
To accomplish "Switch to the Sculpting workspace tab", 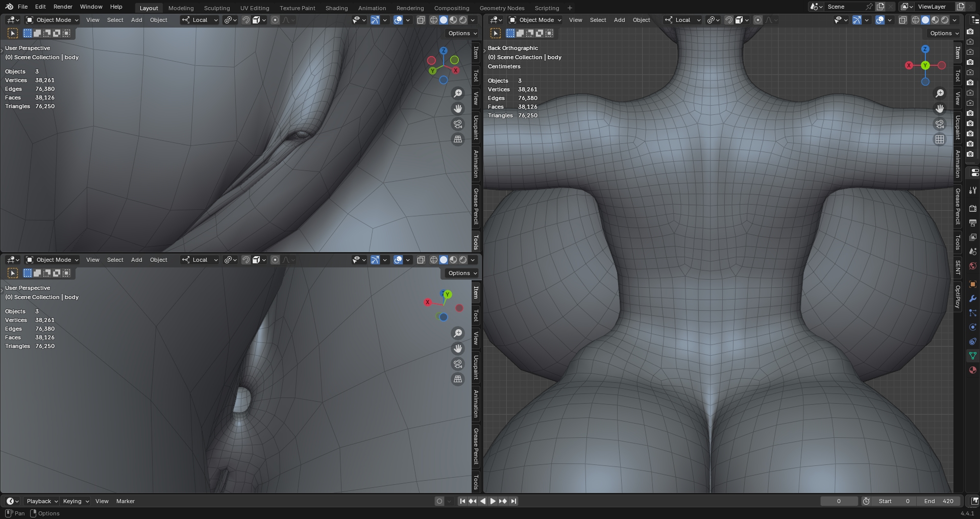I will tap(216, 8).
